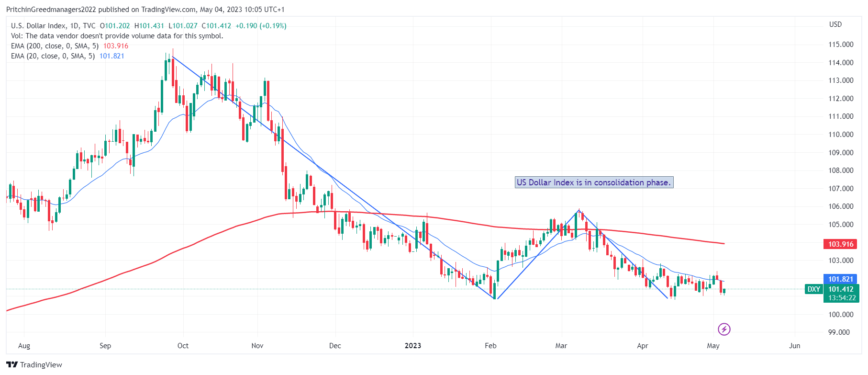The height and width of the screenshot is (375, 868).
Task: Click the 110.000 price axis label
Action: (841, 135)
